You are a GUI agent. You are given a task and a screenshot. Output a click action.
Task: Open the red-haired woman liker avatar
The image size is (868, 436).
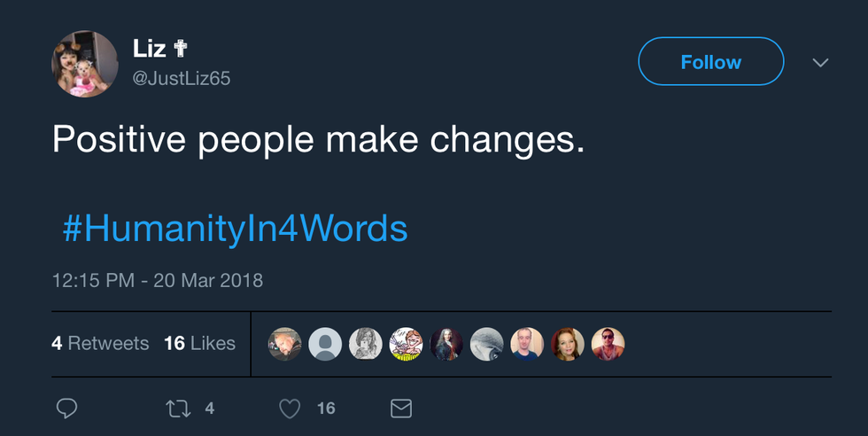pos(568,344)
